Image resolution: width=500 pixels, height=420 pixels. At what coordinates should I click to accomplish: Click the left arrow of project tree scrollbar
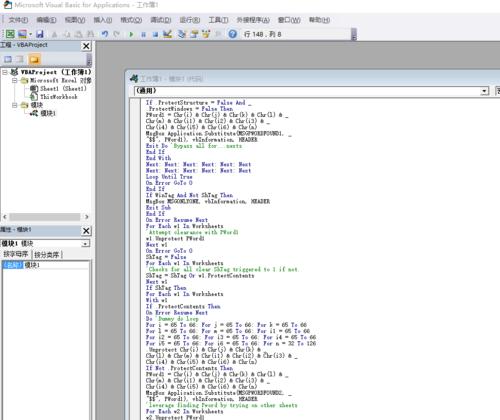point(5,217)
